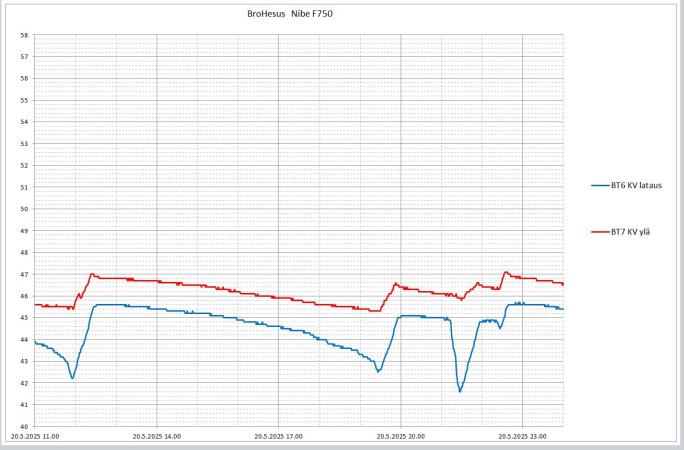Click x-axis label 20.5.2025 17.00
This screenshot has width=684, height=450.
[x=279, y=436]
